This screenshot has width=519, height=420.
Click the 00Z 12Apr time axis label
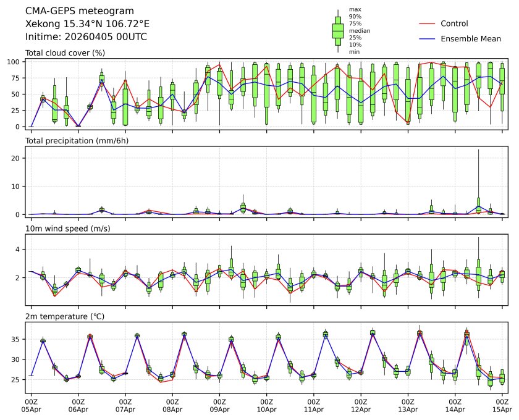[x=361, y=405]
